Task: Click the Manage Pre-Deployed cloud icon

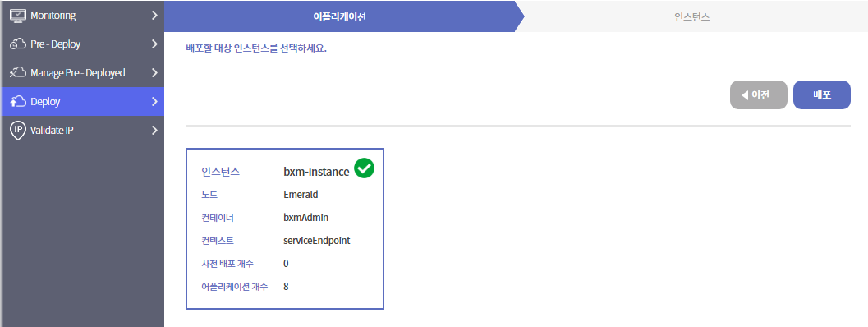Action: (18, 72)
